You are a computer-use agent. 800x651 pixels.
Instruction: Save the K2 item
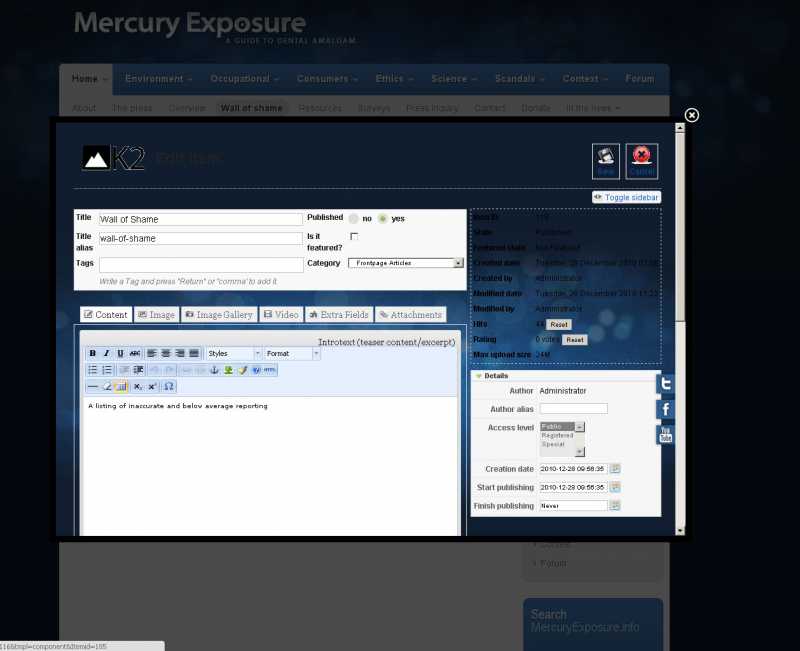(606, 161)
